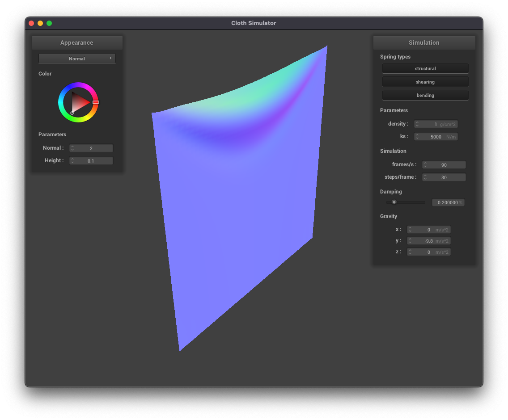Click the frames/s value field

click(x=444, y=165)
